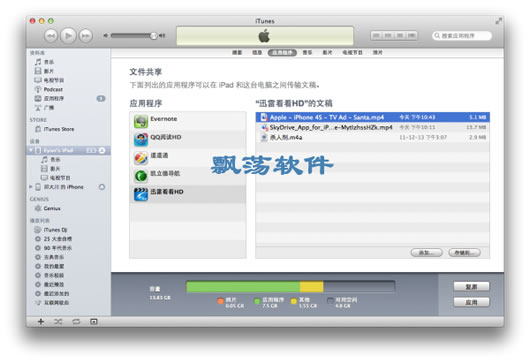The height and width of the screenshot is (363, 530).
Task: Select Evernote in the apps list
Action: pos(188,121)
